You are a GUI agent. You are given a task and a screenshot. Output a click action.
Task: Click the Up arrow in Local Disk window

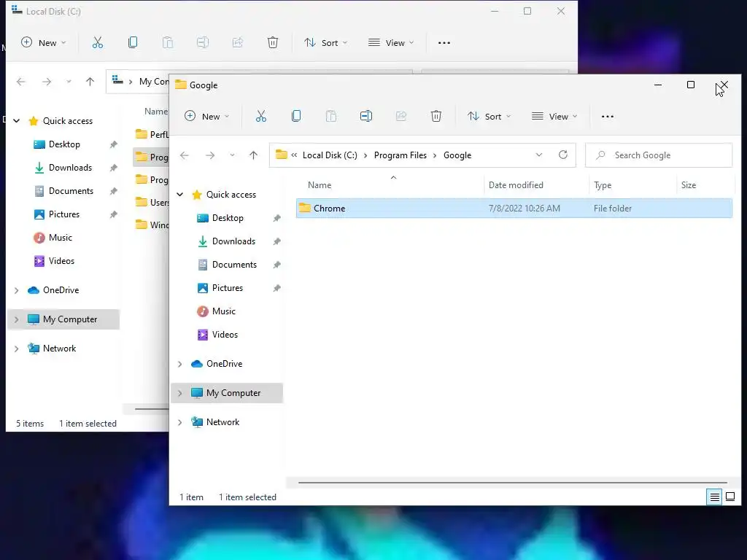90,82
